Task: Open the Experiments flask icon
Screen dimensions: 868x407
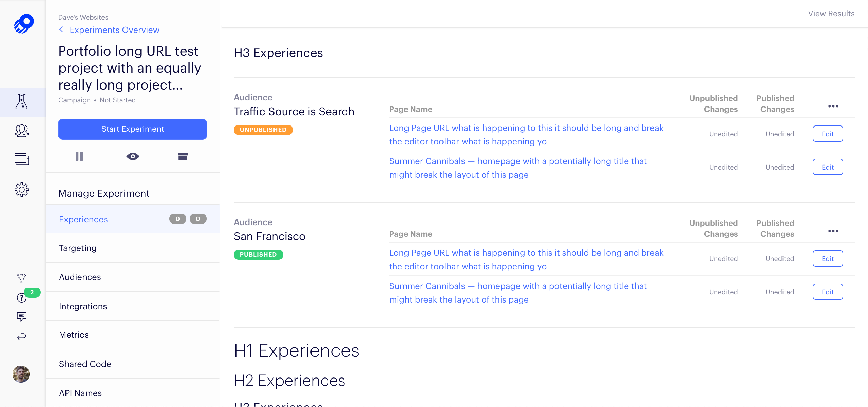Action: click(22, 102)
